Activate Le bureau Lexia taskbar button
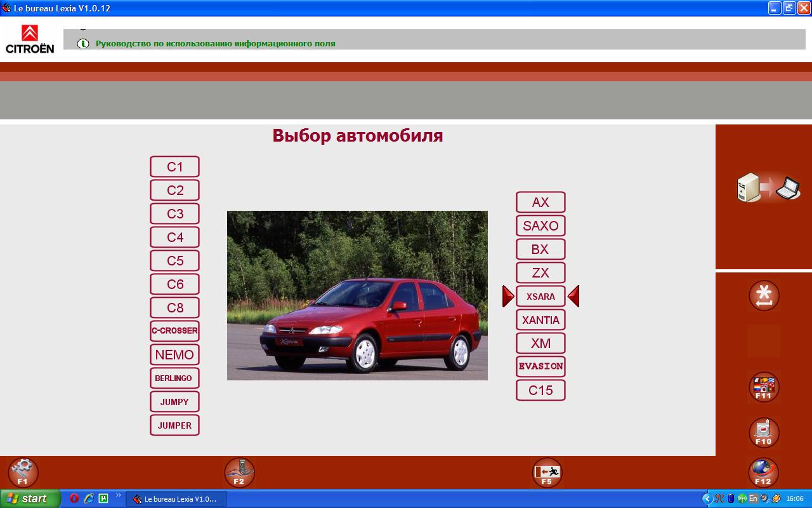 (176, 499)
